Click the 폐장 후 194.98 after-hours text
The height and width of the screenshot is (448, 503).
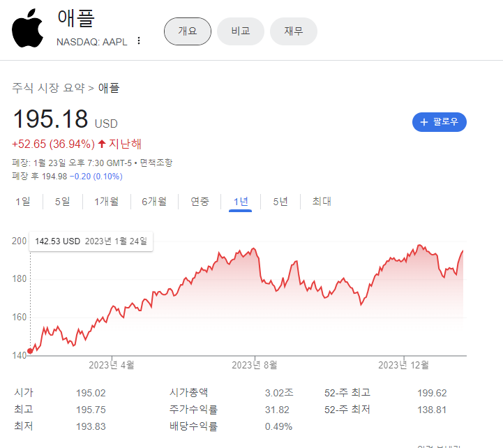point(40,176)
